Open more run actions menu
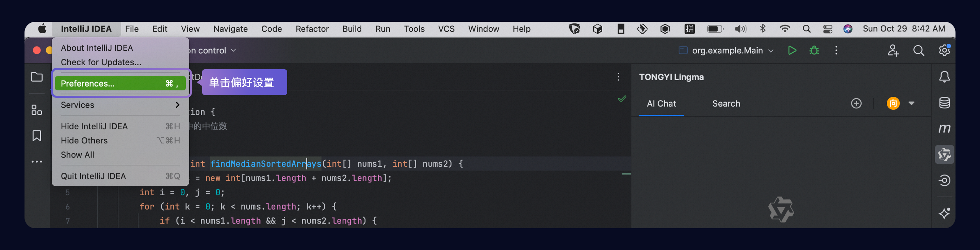This screenshot has height=250, width=980. (836, 50)
